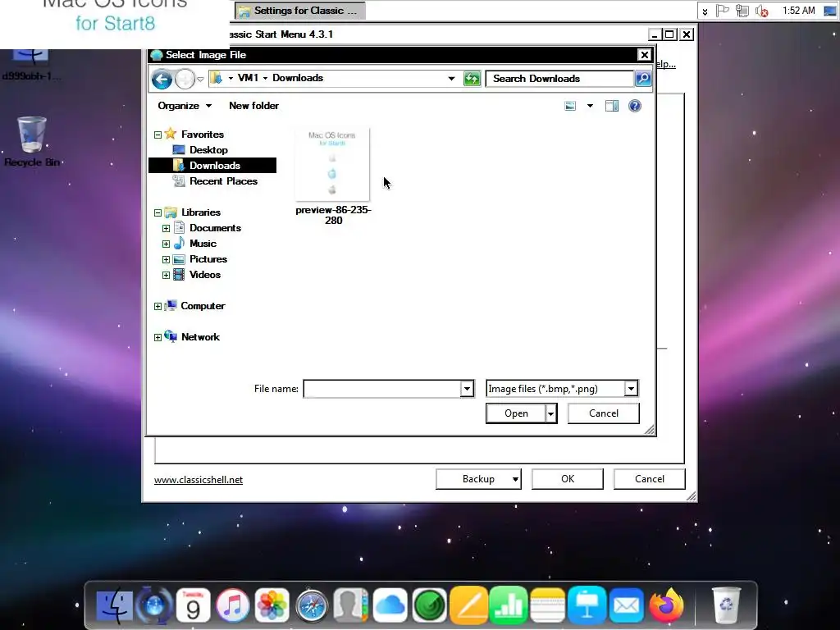Click the Forward navigation arrow in file dialog

coord(185,80)
